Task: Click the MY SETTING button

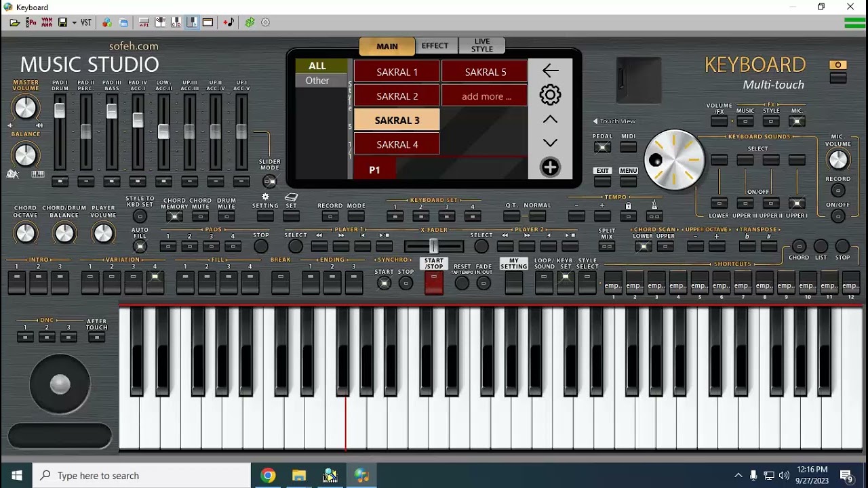Action: [x=513, y=283]
